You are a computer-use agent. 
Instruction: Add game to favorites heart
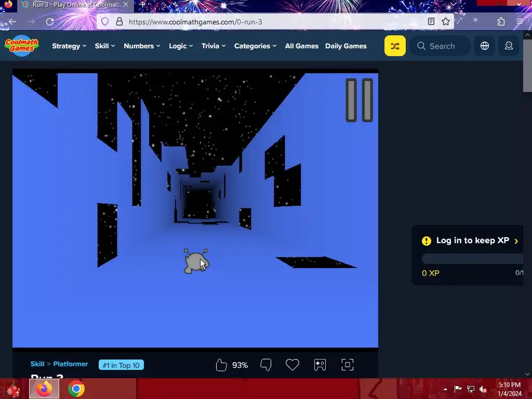coord(292,365)
